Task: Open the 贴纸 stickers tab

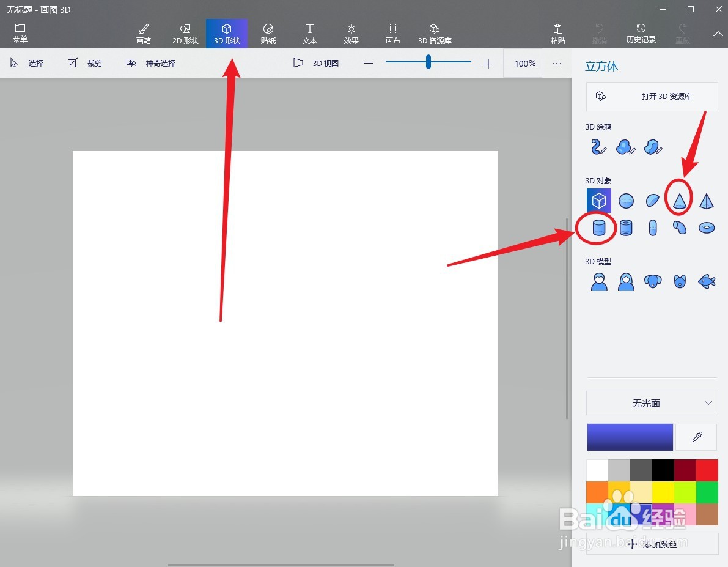Action: point(268,34)
